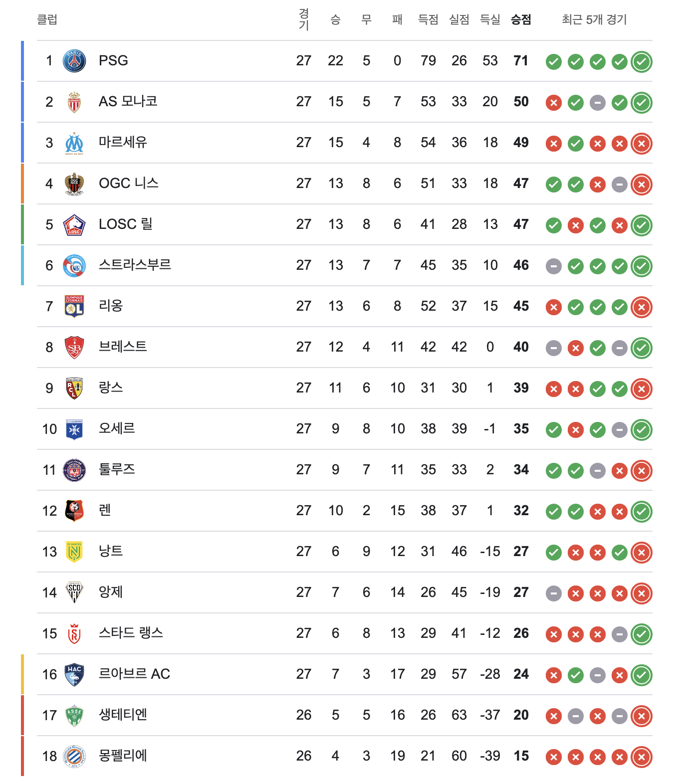Click the 툴루즈 club crest
This screenshot has height=784, width=679.
(74, 470)
